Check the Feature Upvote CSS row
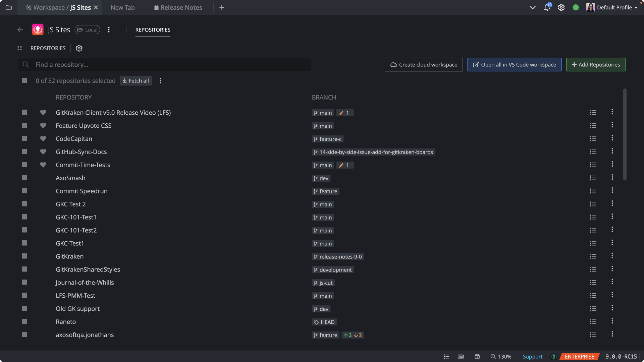 24,125
